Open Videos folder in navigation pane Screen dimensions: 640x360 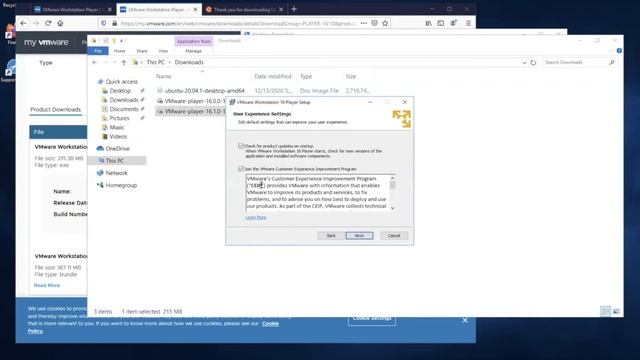click(x=118, y=136)
